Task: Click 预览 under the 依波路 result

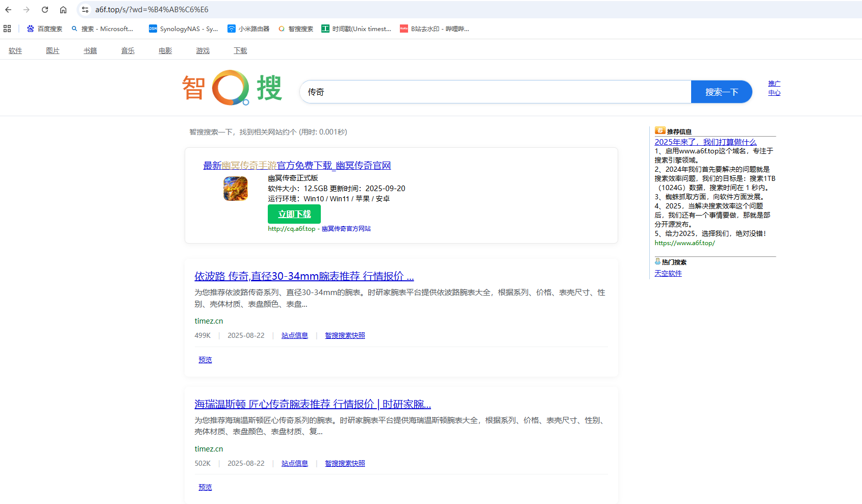Action: (205, 360)
